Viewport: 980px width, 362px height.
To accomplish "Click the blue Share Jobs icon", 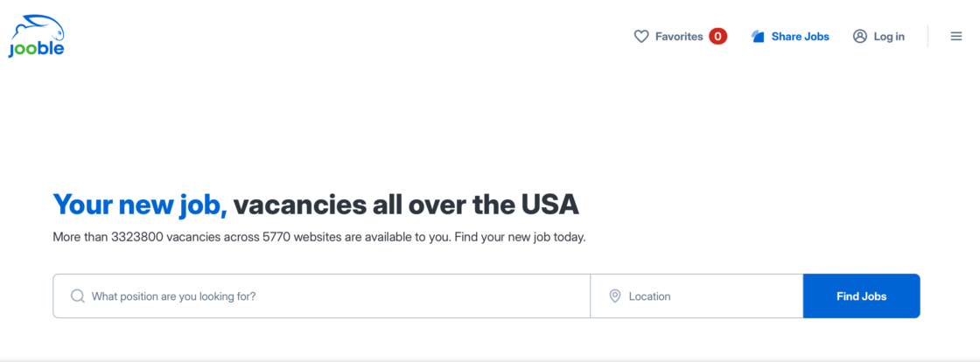I will point(759,37).
